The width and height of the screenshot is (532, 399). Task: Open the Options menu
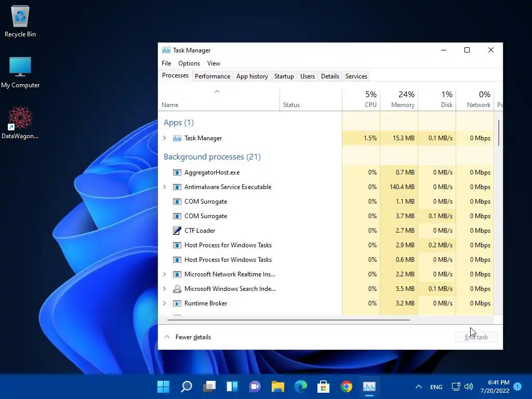(189, 63)
